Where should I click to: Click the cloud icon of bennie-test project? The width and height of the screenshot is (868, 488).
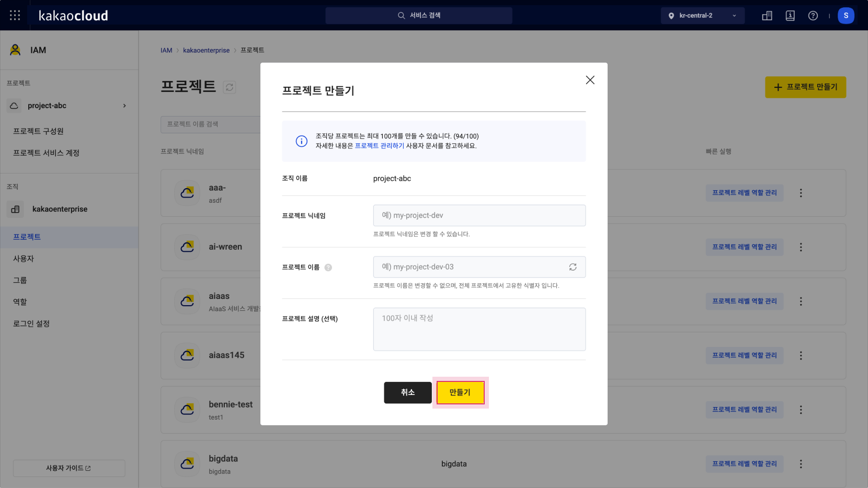[187, 410]
